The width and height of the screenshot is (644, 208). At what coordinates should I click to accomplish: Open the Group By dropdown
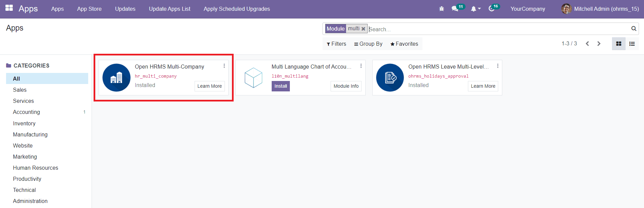coord(368,44)
